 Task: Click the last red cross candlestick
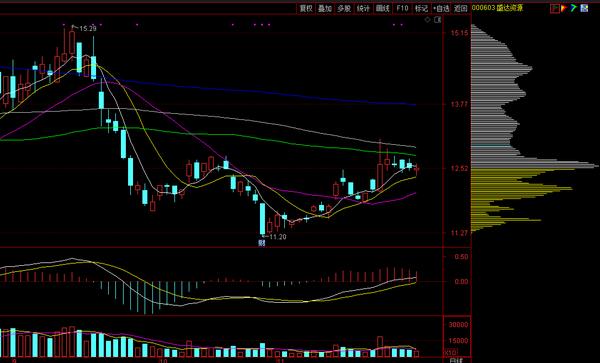tap(417, 169)
